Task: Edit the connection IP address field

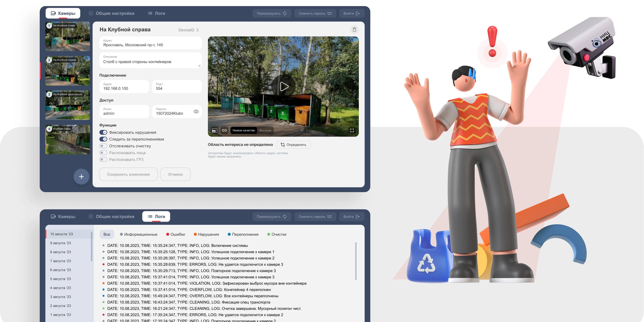Action: click(x=124, y=87)
